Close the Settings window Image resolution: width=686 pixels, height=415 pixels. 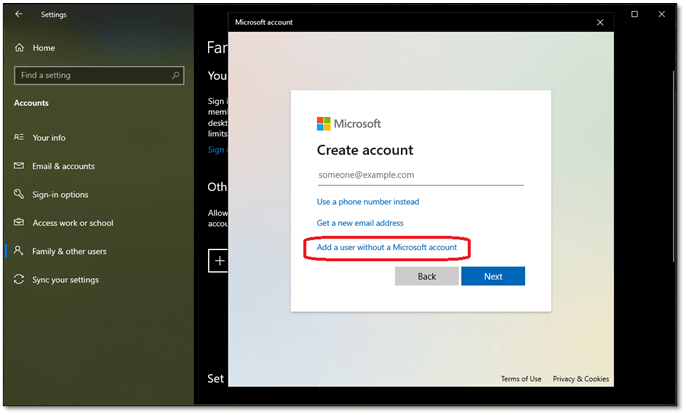[662, 14]
